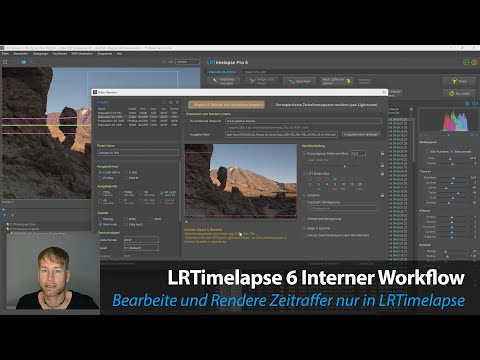Image resolution: width=480 pixels, height=360 pixels.
Task: Click the yellow circle icon in top-right header
Action: (x=474, y=62)
